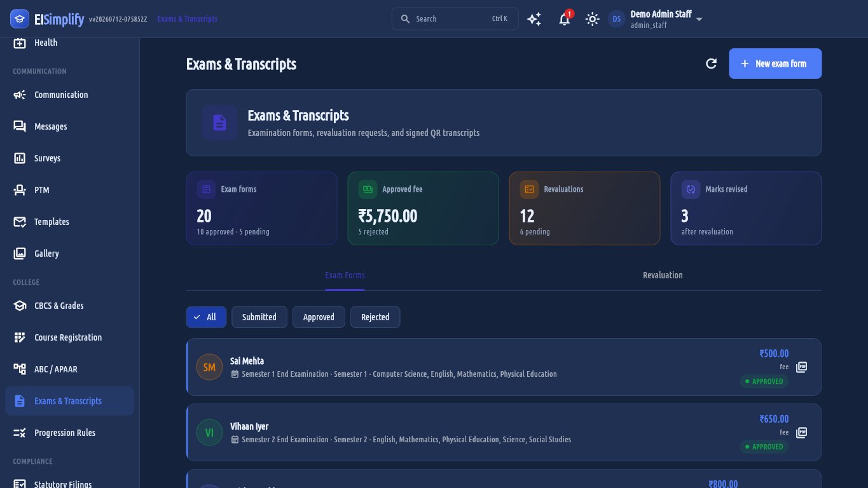Click the Sai Mehta name

pos(247,361)
